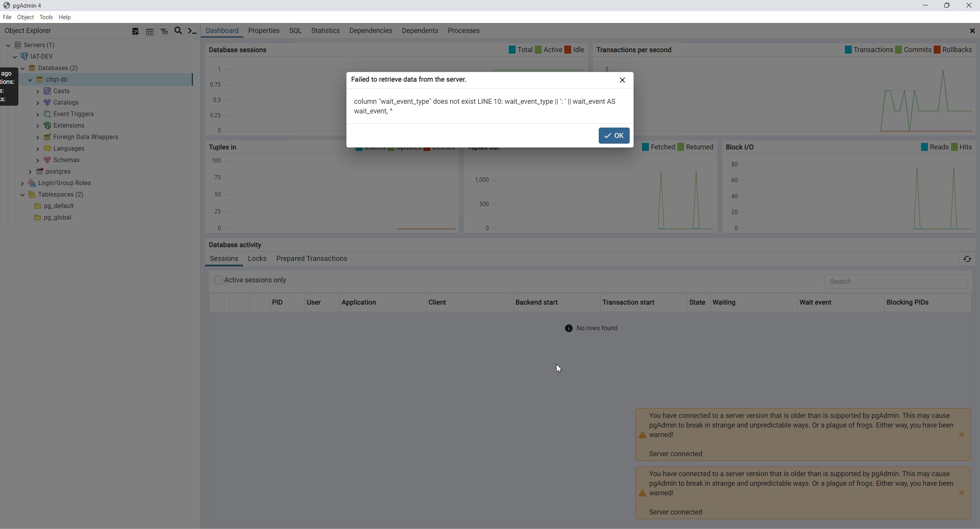Toggle the Transactions legend in Transactions per second
This screenshot has height=529, width=980.
[869, 49]
